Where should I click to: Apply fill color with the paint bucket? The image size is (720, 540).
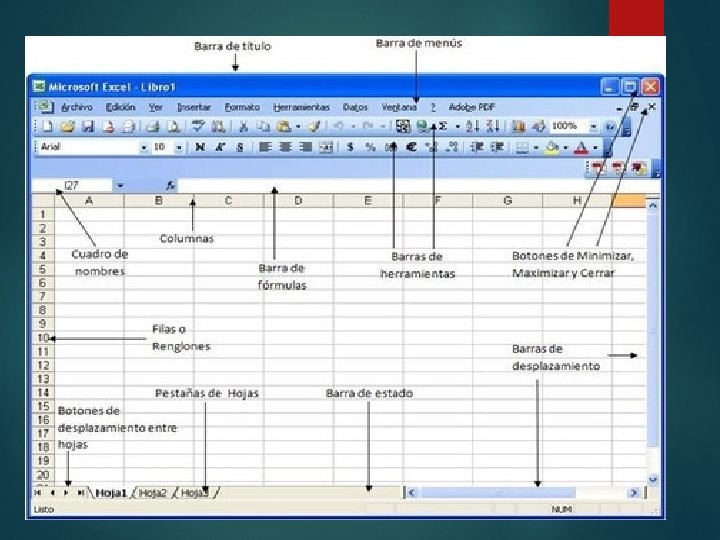coord(552,147)
